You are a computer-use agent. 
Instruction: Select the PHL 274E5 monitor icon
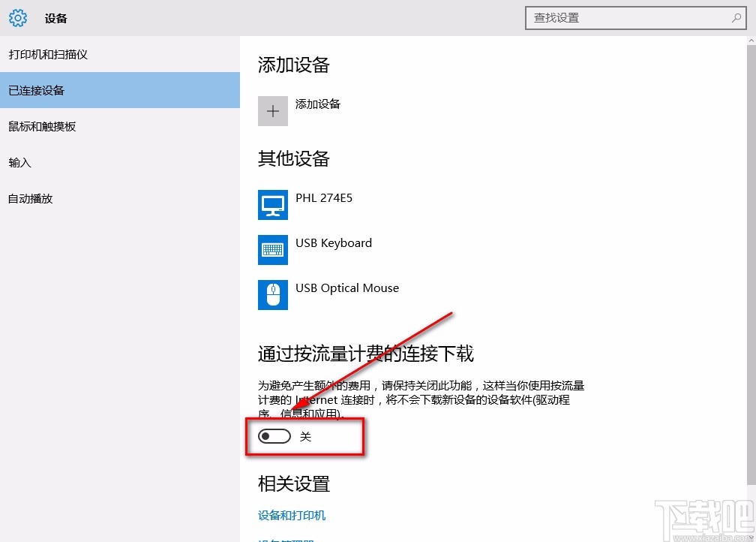[272, 204]
